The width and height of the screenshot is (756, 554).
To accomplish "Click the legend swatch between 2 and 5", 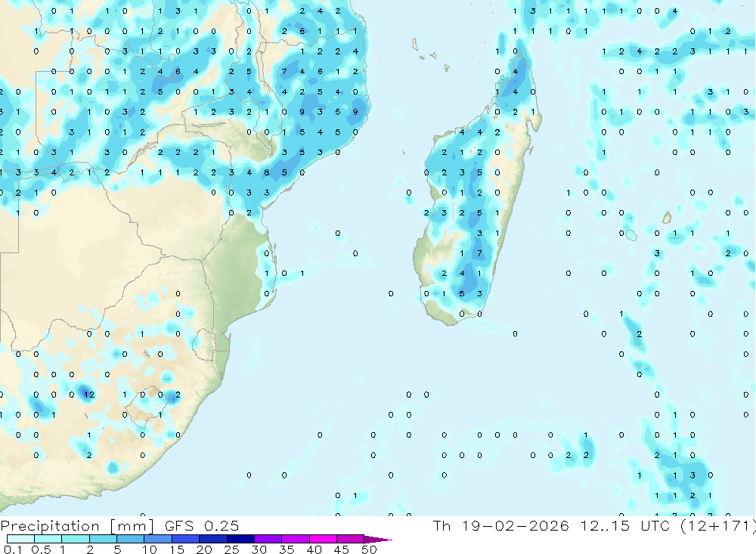I will tap(103, 539).
